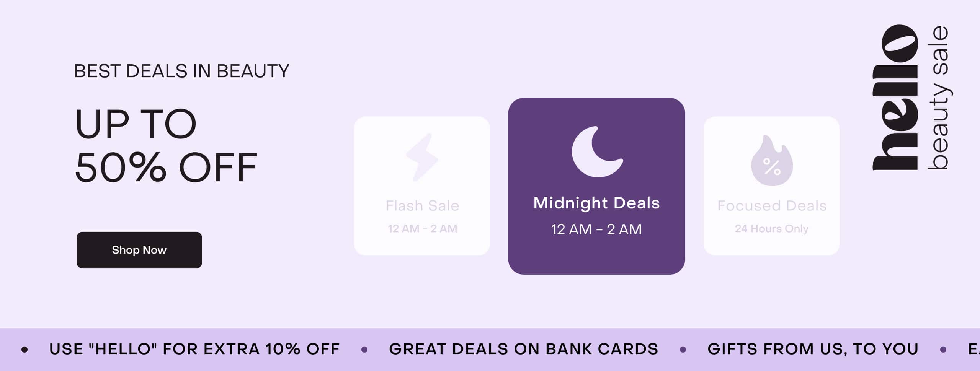Click the UP TO 50% OFF headline
Image resolution: width=980 pixels, height=371 pixels.
166,145
